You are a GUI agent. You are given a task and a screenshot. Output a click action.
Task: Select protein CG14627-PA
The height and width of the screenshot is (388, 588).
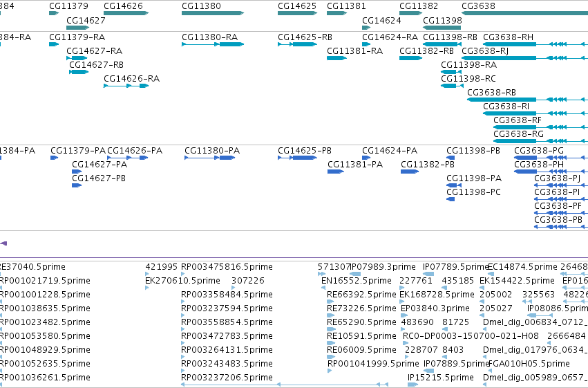click(77, 172)
